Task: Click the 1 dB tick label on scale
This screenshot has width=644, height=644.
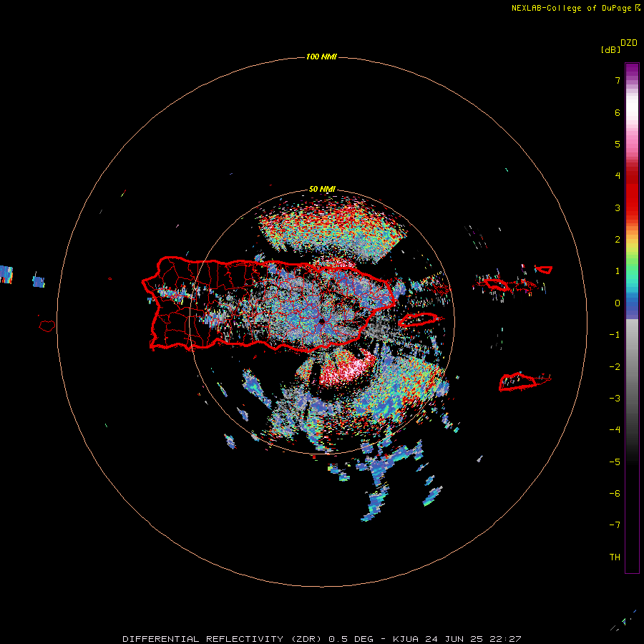Action: [x=618, y=271]
